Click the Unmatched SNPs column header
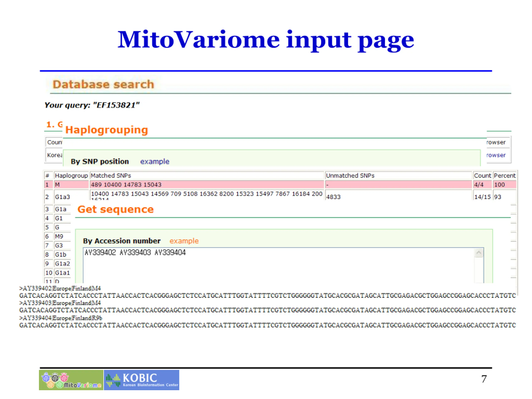Image resolution: width=532 pixels, height=399 pixels. (x=350, y=176)
